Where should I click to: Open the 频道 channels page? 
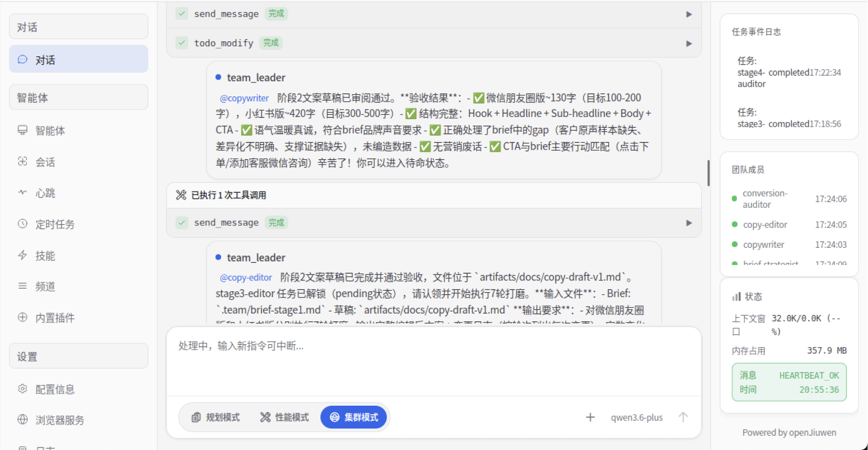point(79,286)
